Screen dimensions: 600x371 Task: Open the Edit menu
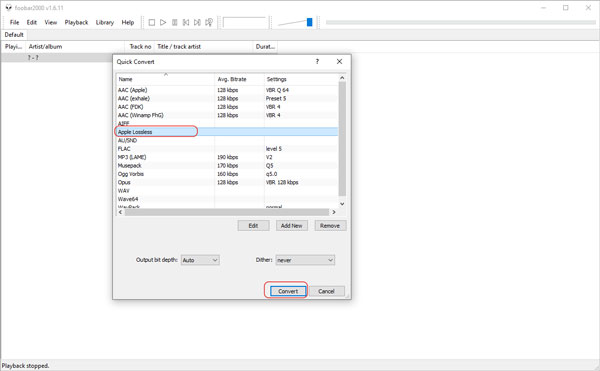tap(32, 23)
